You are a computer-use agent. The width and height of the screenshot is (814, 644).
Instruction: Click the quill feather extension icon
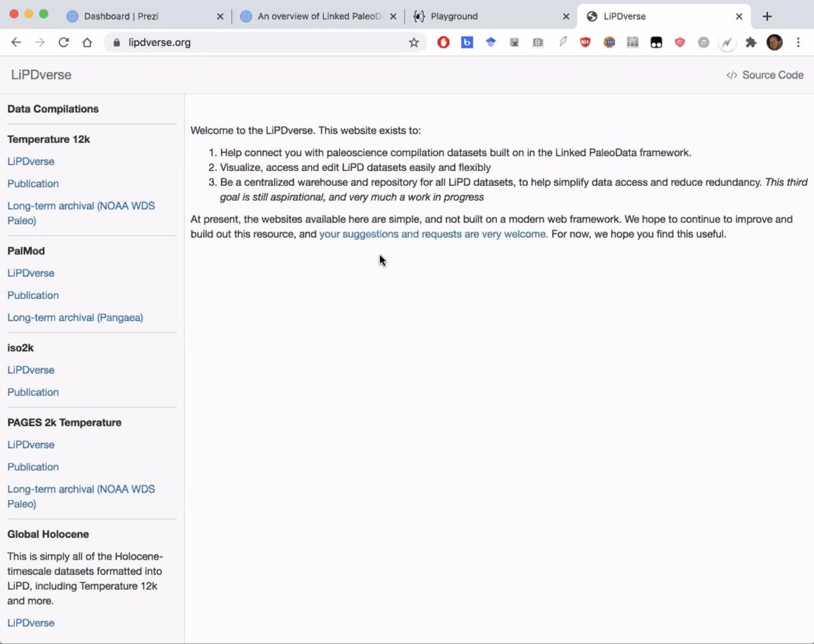[562, 42]
